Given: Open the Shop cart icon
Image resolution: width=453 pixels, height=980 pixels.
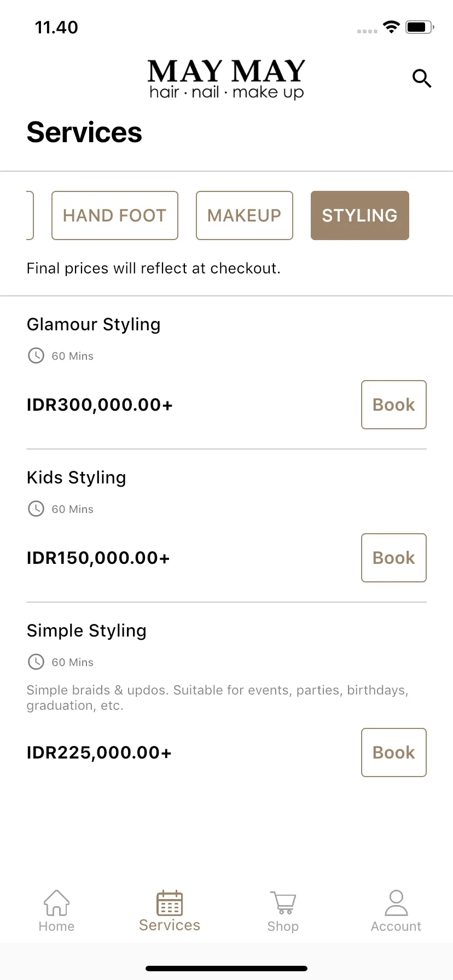Looking at the screenshot, I should (x=283, y=902).
